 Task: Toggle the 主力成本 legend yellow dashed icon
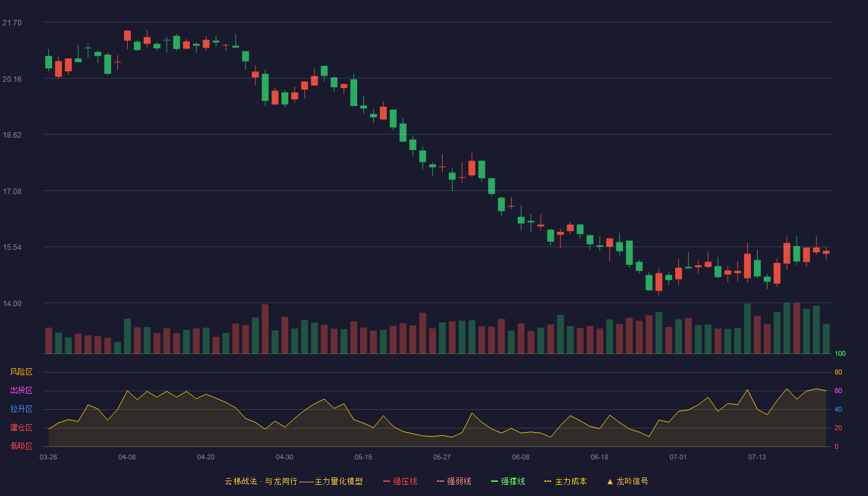(x=547, y=481)
